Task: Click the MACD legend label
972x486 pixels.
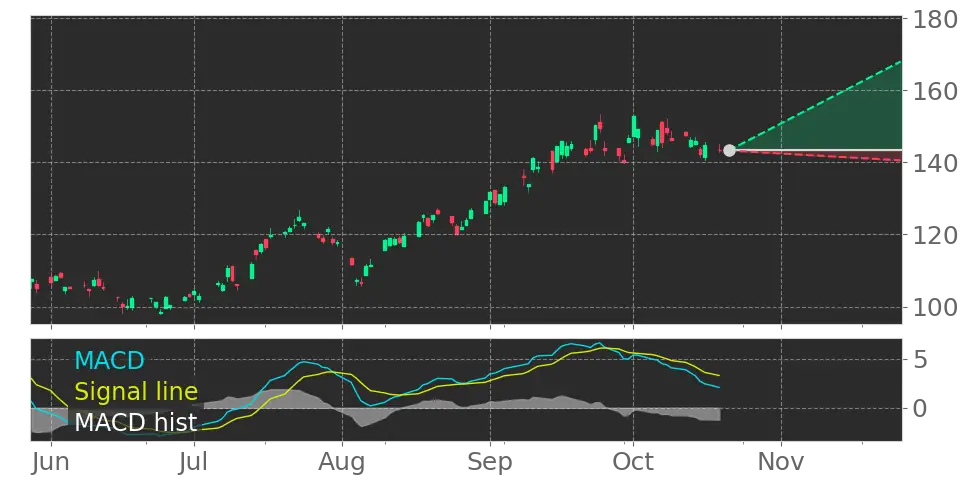Action: click(x=109, y=360)
